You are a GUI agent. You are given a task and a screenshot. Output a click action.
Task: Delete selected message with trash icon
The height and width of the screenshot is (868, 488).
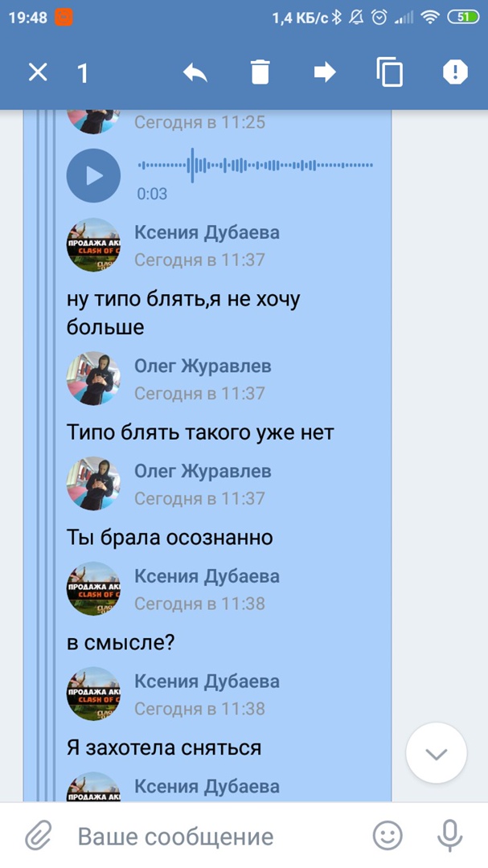pyautogui.click(x=260, y=72)
